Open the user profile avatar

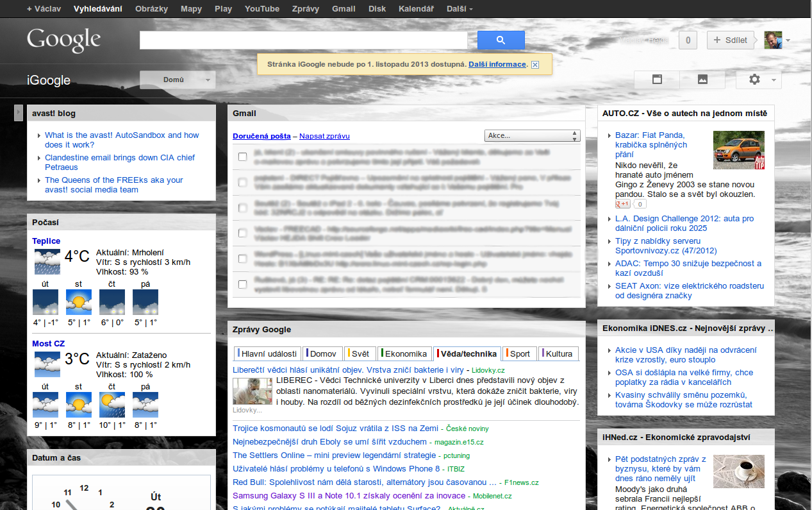pyautogui.click(x=773, y=40)
